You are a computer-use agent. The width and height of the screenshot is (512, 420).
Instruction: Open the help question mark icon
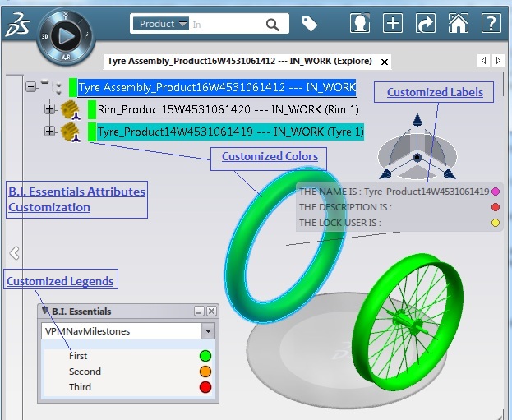pos(491,23)
